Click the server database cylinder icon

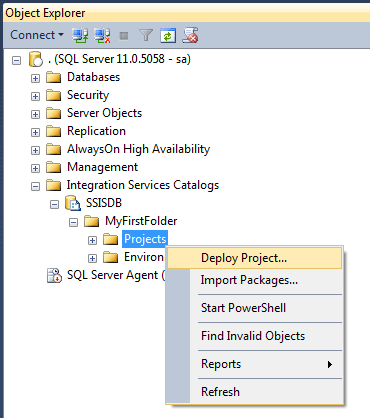[36, 59]
